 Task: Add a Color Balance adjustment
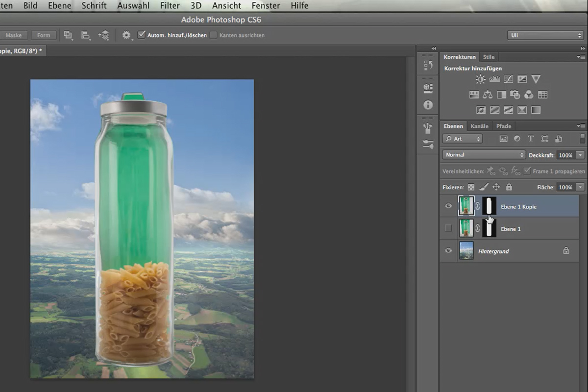pyautogui.click(x=488, y=95)
